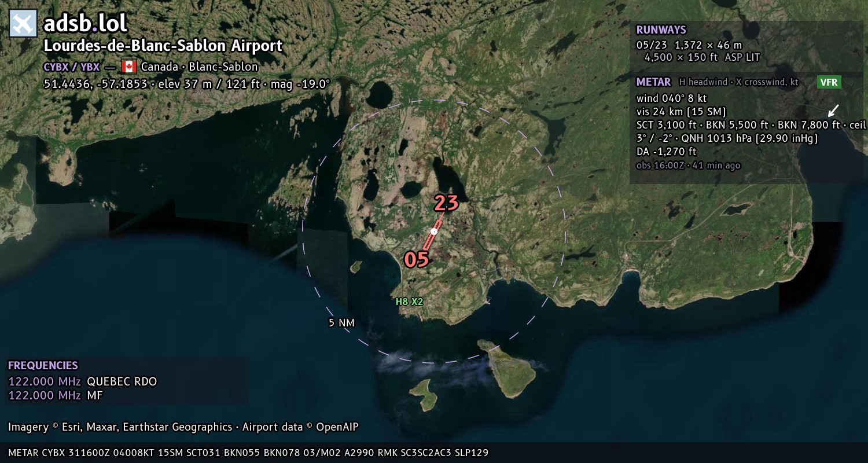This screenshot has height=463, width=868.
Task: Click the white wind direction arrow
Action: tap(832, 111)
